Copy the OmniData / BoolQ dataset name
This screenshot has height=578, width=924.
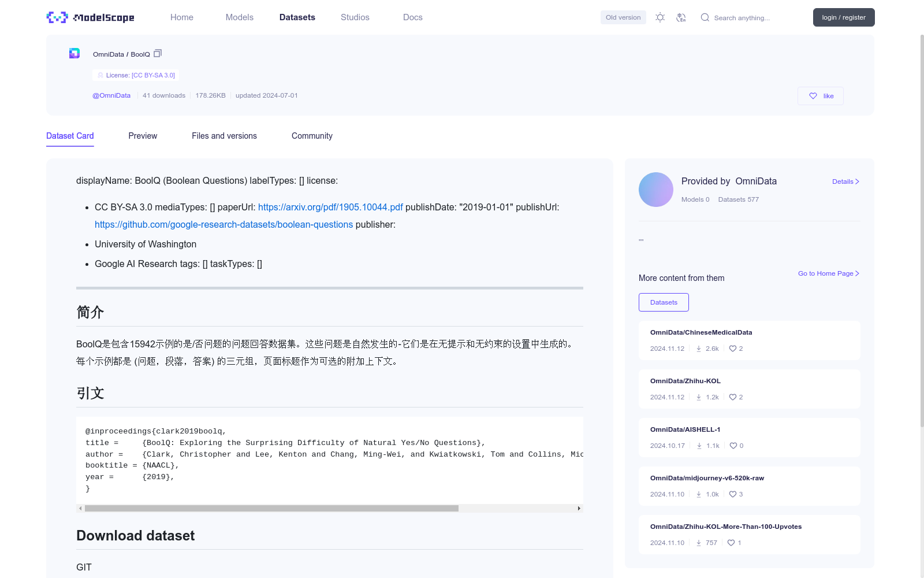(158, 53)
